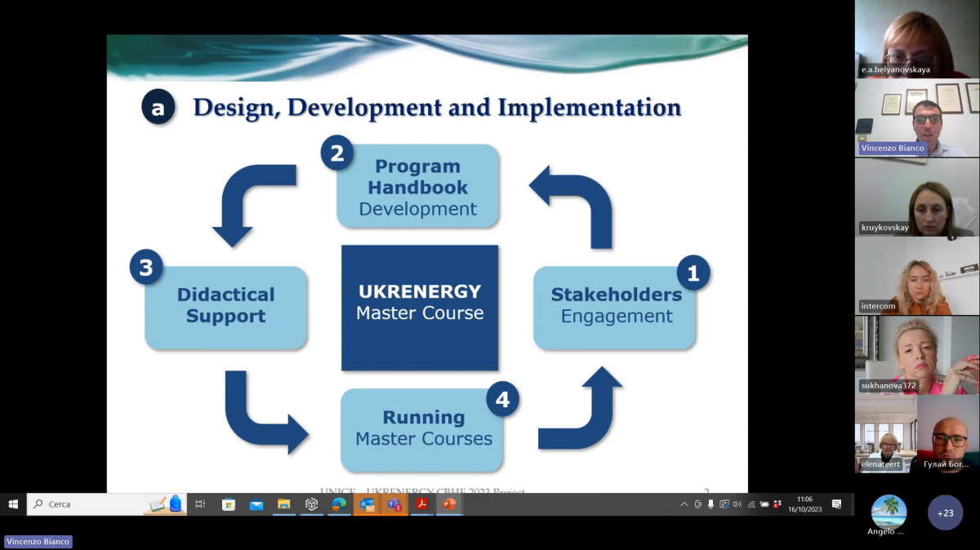Open the Windows Start menu

pyautogui.click(x=13, y=504)
